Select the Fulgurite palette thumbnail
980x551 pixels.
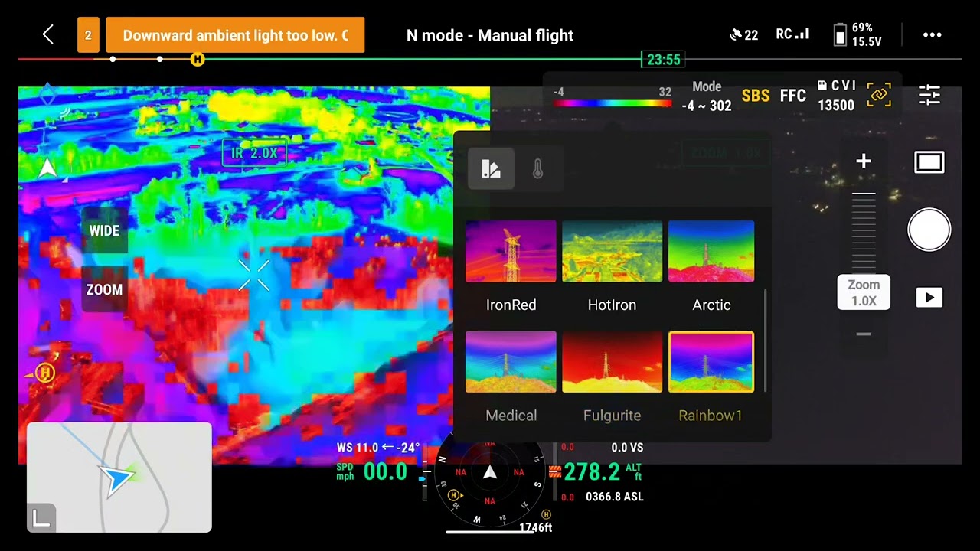[612, 362]
